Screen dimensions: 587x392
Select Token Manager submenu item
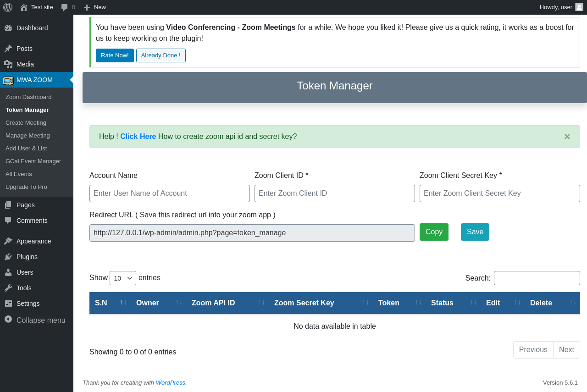tap(27, 110)
